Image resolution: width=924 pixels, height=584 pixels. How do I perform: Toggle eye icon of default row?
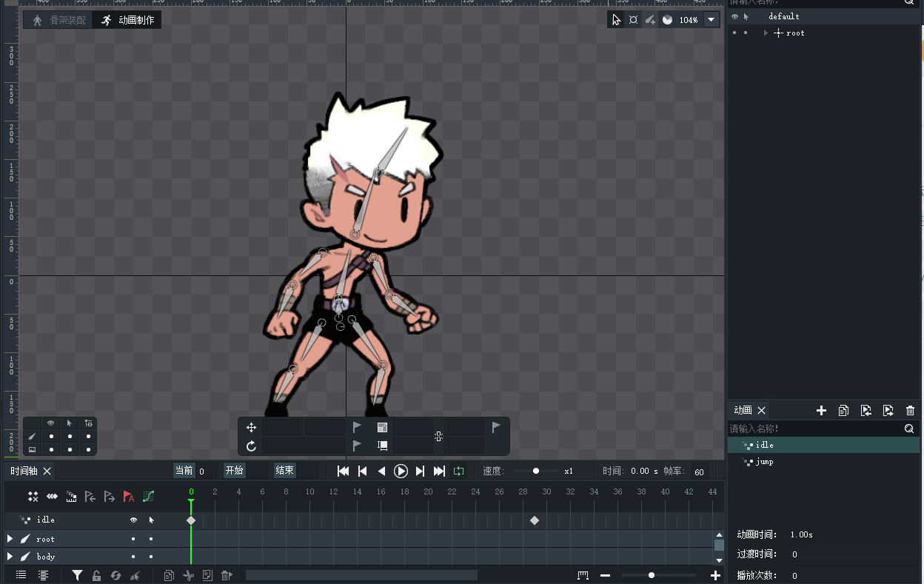(x=734, y=16)
